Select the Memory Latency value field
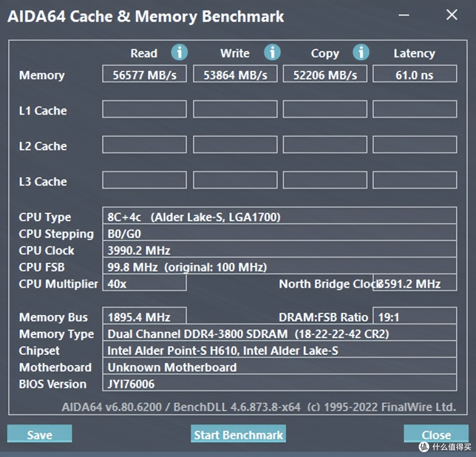This screenshot has width=476, height=457. [414, 74]
